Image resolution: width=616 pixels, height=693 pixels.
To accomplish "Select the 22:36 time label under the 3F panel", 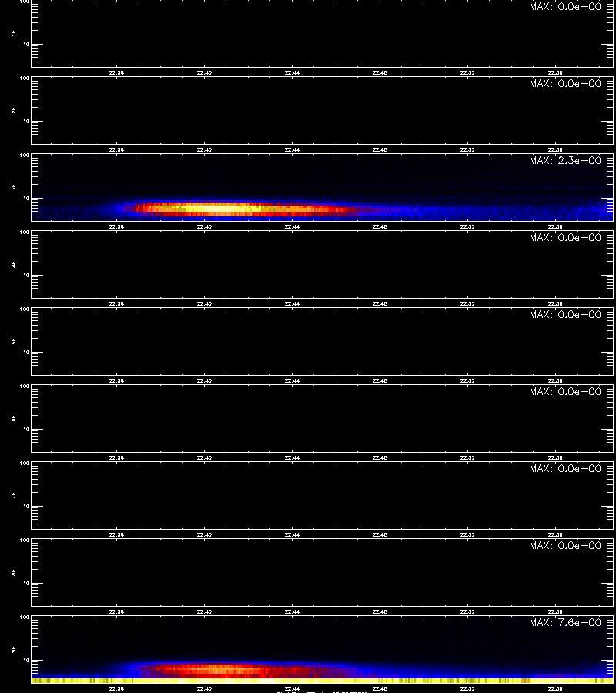I will (116, 226).
